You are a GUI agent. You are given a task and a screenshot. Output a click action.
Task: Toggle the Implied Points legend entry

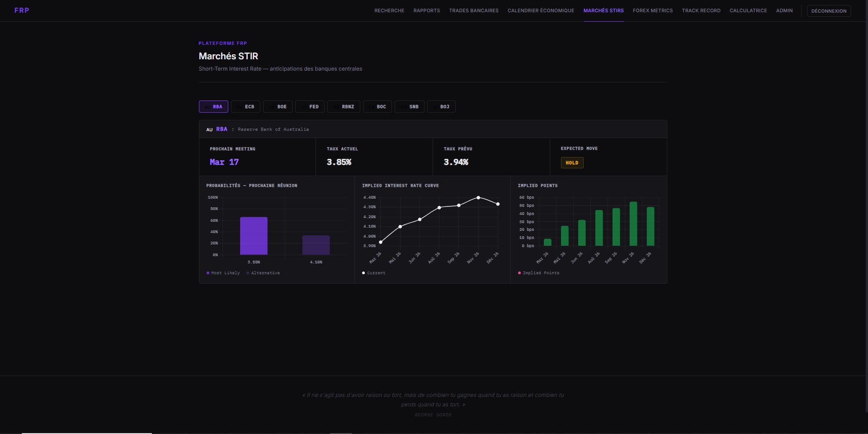[x=538, y=273]
